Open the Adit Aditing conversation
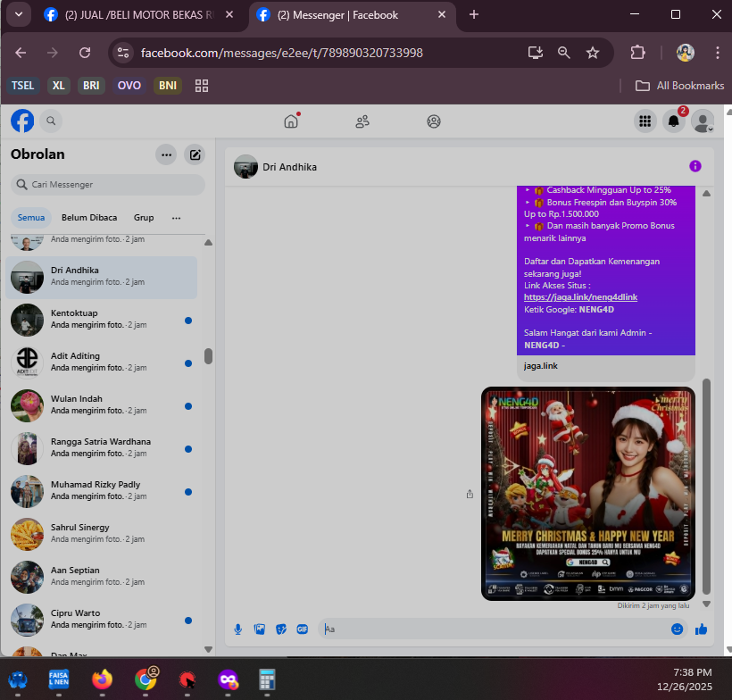This screenshot has height=700, width=732. point(101,363)
